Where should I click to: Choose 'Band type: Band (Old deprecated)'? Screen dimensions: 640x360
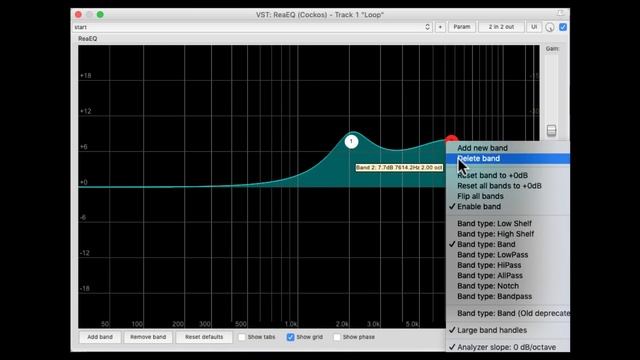508,313
